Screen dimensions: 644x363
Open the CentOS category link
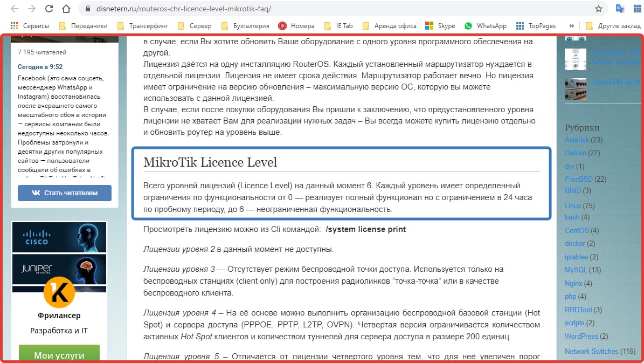click(x=577, y=230)
